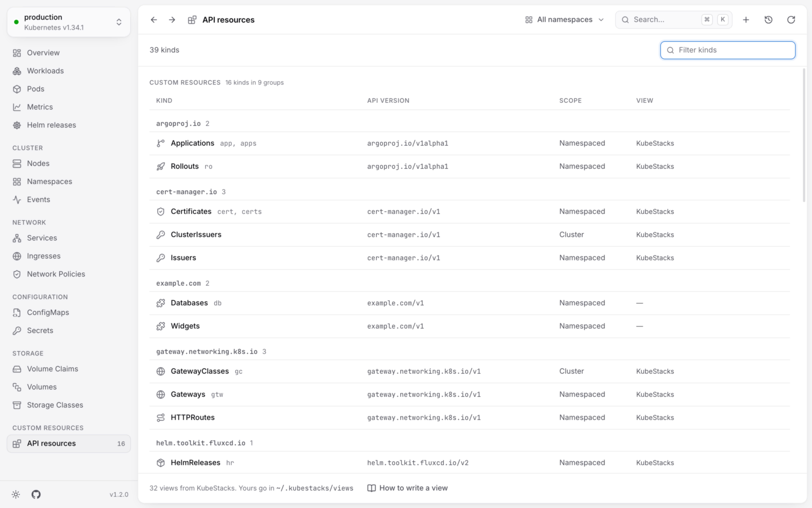Refresh the API resources list

click(x=791, y=20)
